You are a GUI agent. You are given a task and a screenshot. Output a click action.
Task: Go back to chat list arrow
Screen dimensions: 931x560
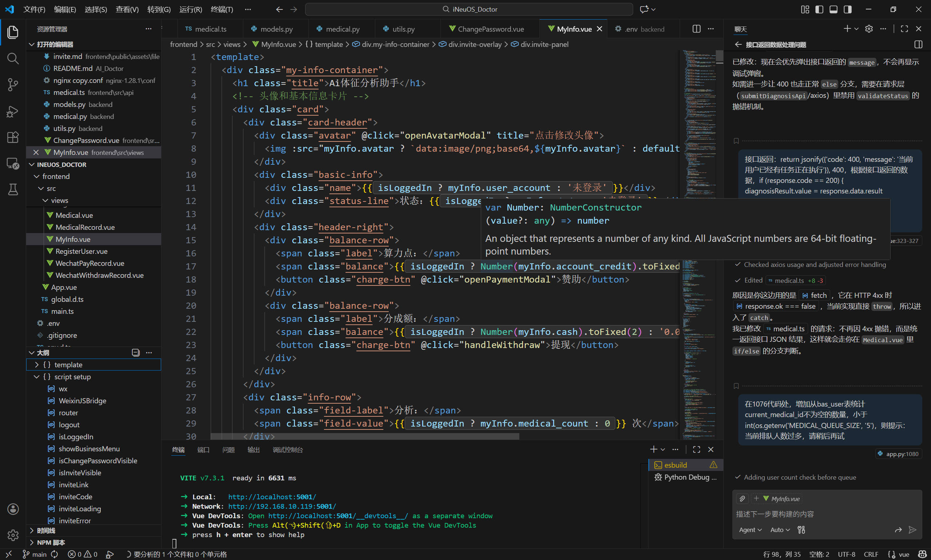pos(738,44)
